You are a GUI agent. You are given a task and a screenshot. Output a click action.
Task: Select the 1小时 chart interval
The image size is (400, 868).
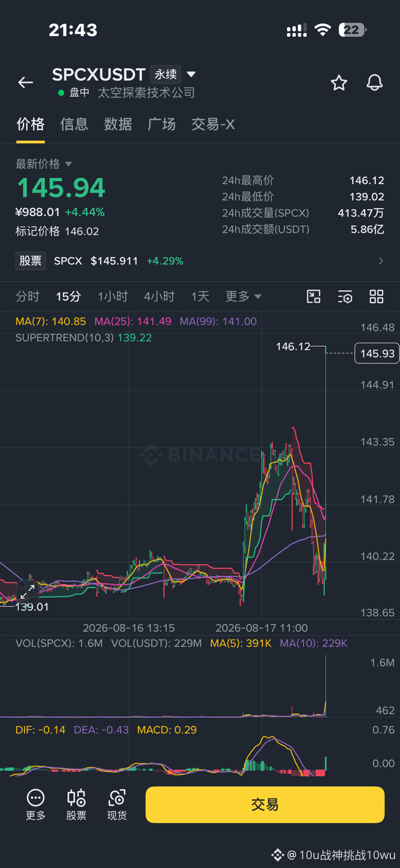[x=113, y=296]
